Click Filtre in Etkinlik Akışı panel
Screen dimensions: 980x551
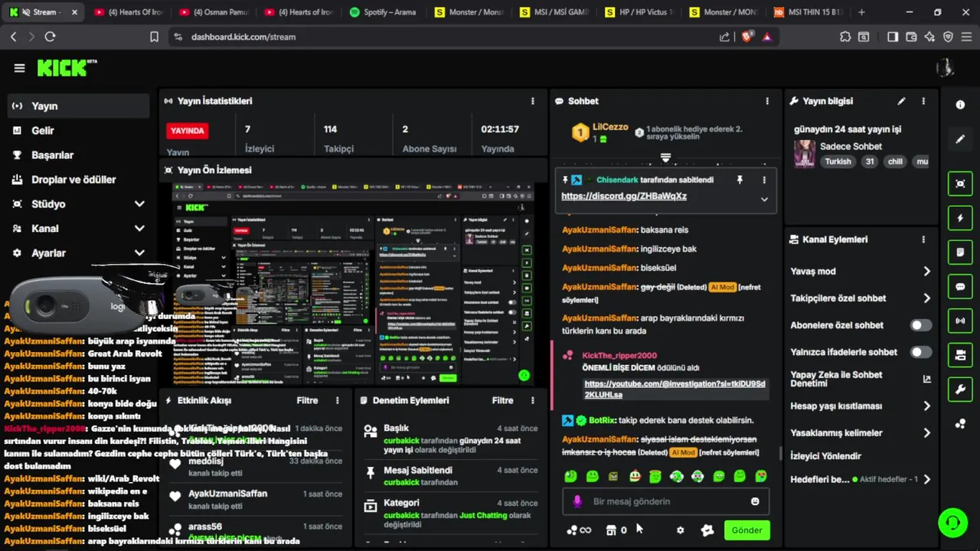coord(307,400)
